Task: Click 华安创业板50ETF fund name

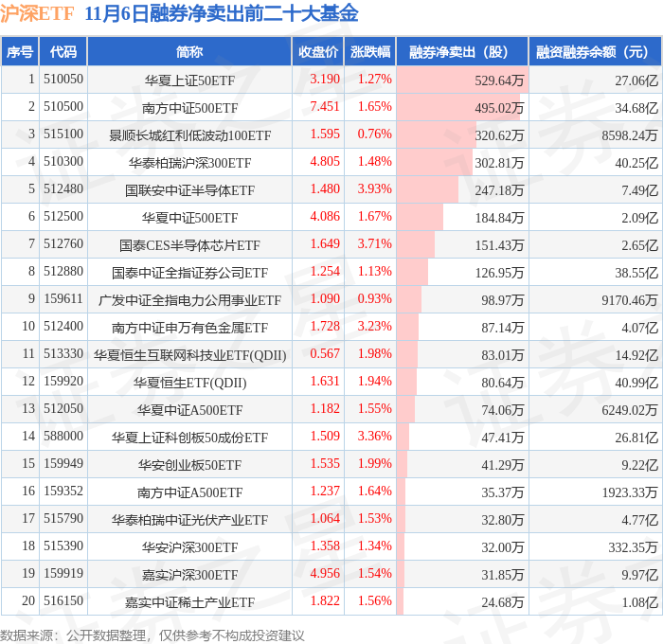Action: click(189, 465)
